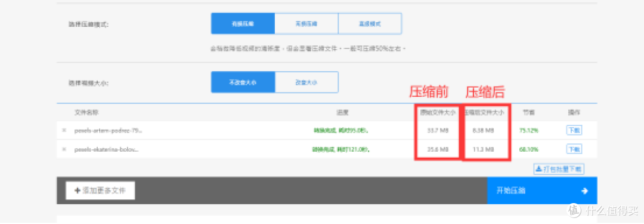This screenshot has height=224, width=644.
Task: Switch to the 高级模式 advanced mode
Action: coord(370,24)
